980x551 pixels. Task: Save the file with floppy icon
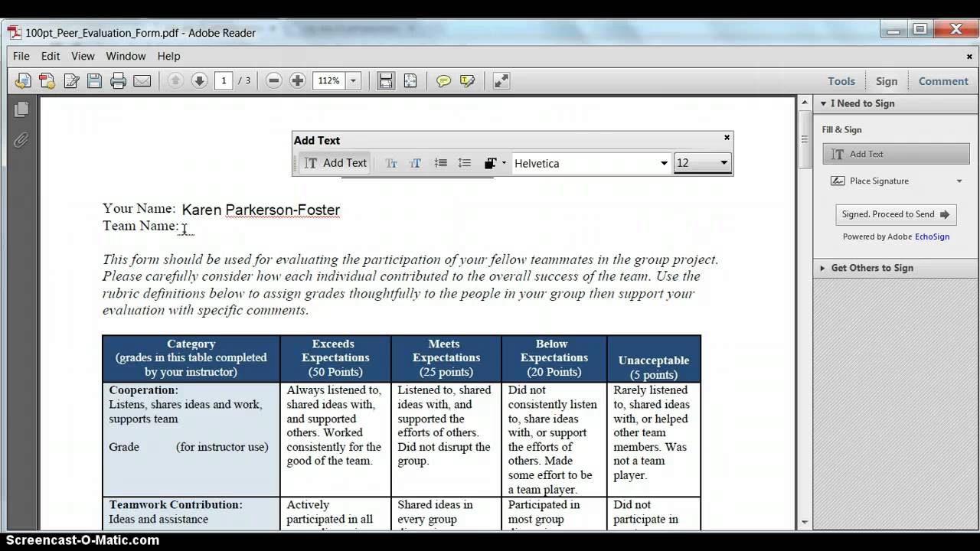tap(94, 80)
